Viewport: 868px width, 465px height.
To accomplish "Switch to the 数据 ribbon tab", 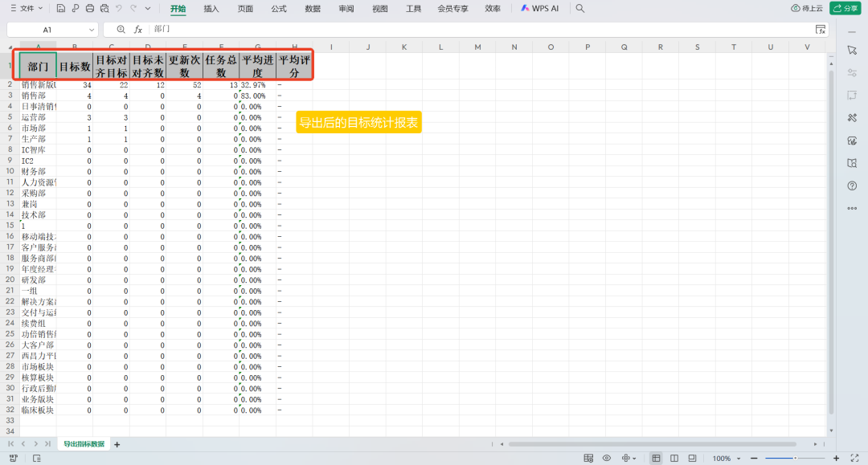I will (313, 9).
